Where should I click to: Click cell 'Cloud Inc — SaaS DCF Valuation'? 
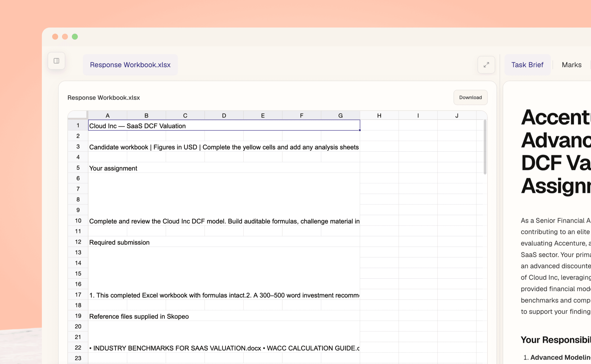224,125
